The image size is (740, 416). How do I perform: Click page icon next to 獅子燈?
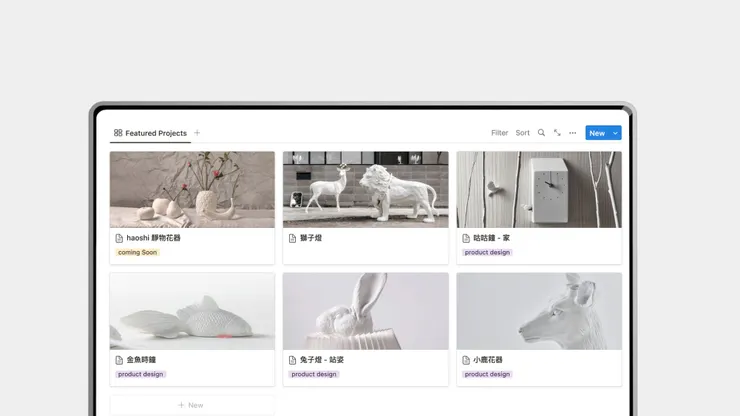click(x=293, y=238)
